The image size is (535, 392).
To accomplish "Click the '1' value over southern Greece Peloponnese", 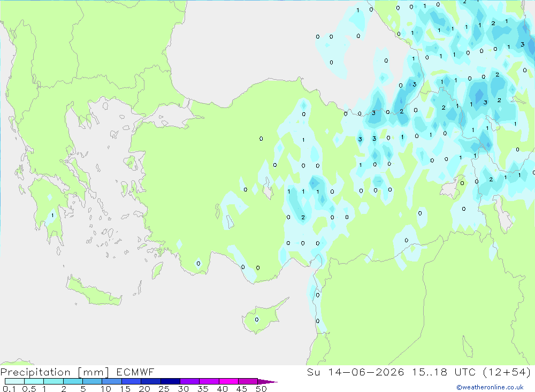I will point(52,216).
